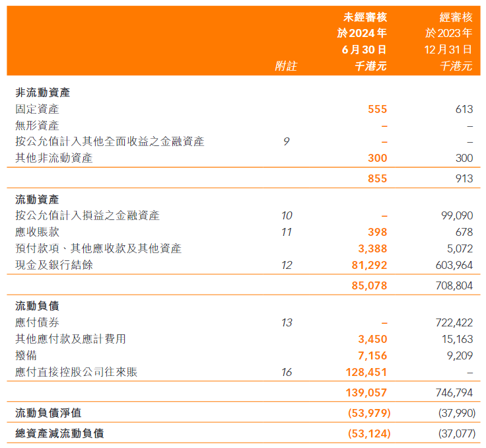Click the 流動負債 section heading
486x448 pixels.
(37, 306)
